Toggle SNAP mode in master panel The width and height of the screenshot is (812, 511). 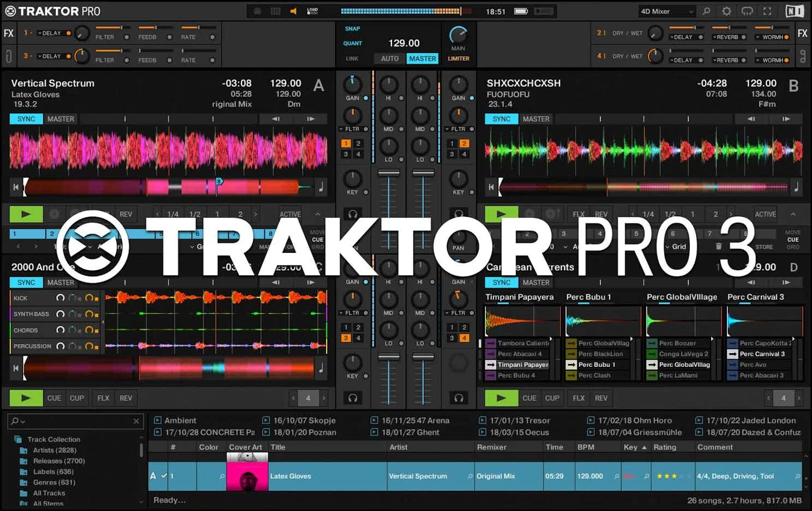(352, 28)
